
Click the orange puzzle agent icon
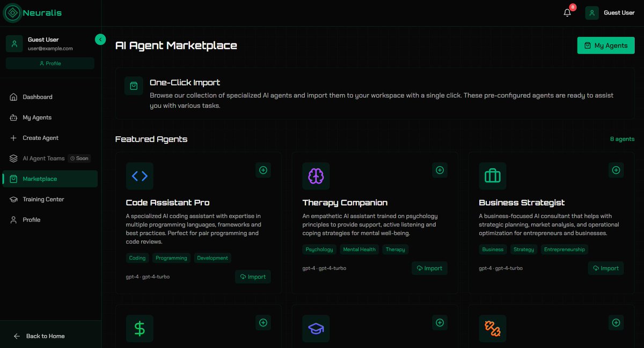click(492, 328)
